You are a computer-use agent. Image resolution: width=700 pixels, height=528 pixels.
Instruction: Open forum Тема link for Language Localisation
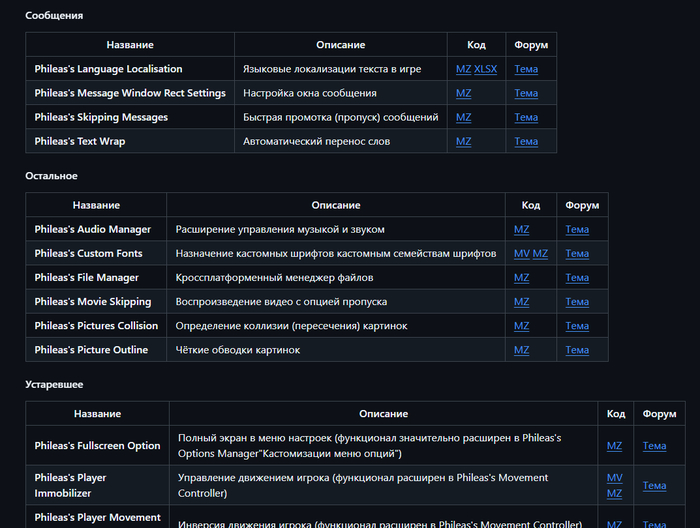pyautogui.click(x=526, y=69)
